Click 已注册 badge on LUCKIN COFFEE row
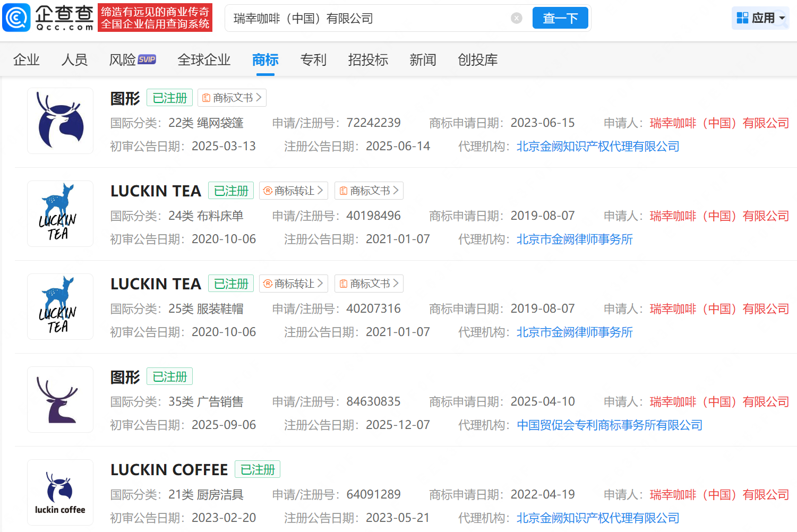 point(258,469)
